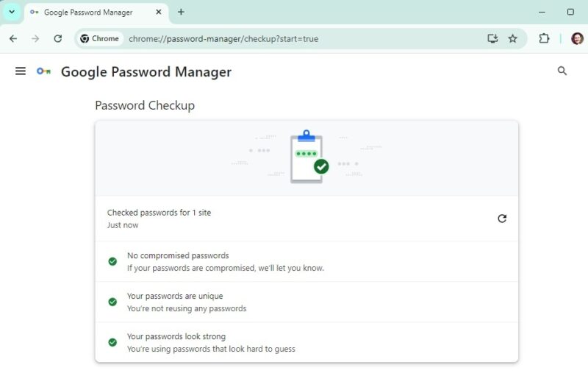Reload the page from the toolbar
588x376 pixels.
point(58,39)
